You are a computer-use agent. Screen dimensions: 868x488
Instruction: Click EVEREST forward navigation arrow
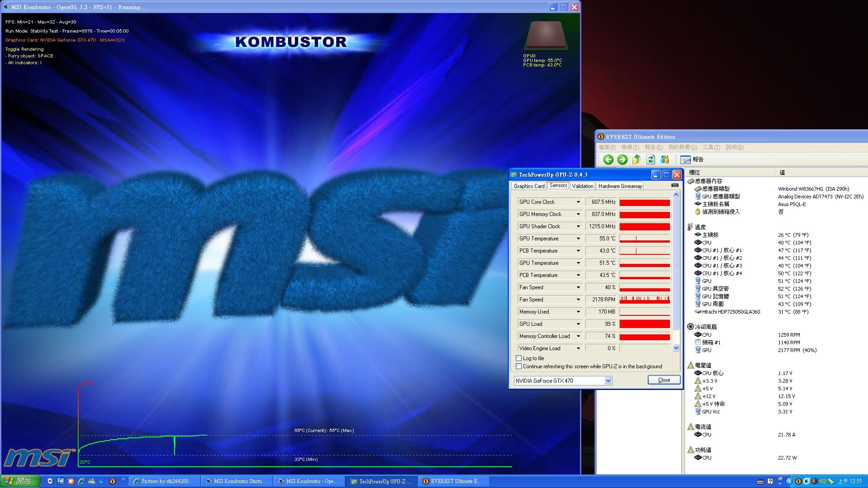pos(623,160)
